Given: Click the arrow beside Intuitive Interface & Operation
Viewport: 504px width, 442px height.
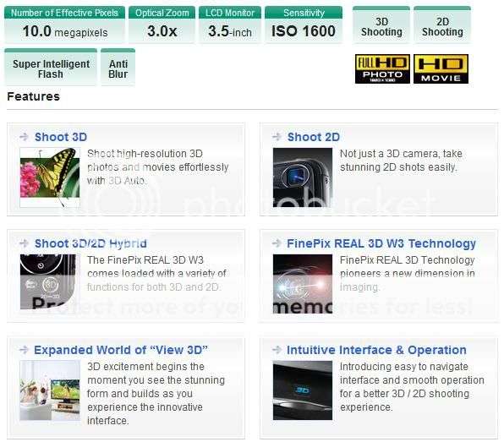Looking at the screenshot, I should pos(277,350).
